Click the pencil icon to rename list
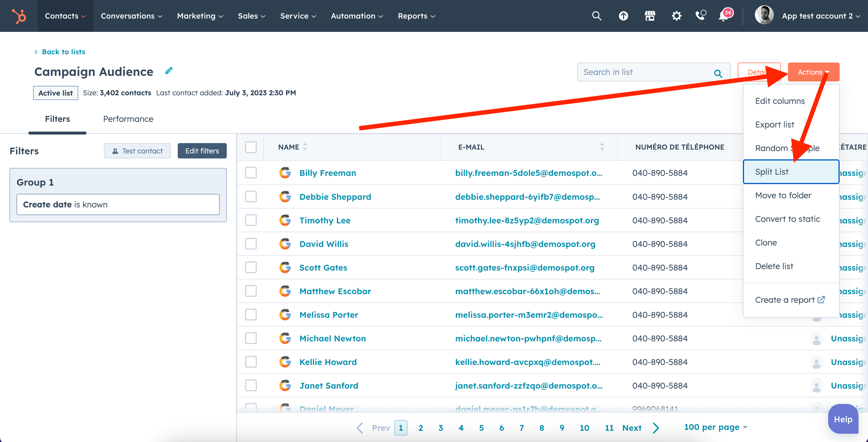The image size is (868, 442). [x=169, y=71]
